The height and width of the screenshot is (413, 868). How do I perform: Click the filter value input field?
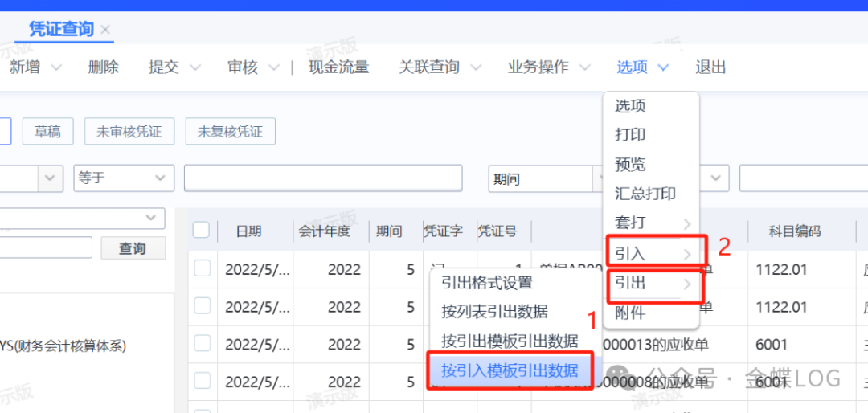tap(322, 178)
